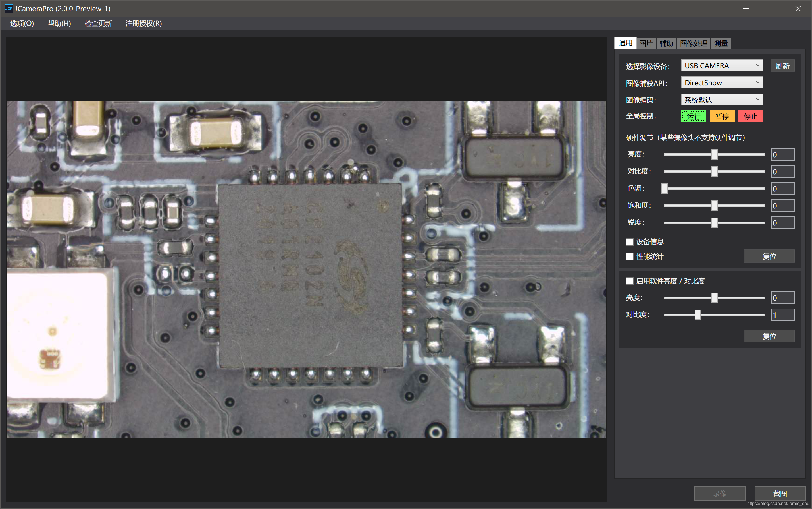Toggle 启用软件亮度/对比度 checkbox

coord(629,281)
